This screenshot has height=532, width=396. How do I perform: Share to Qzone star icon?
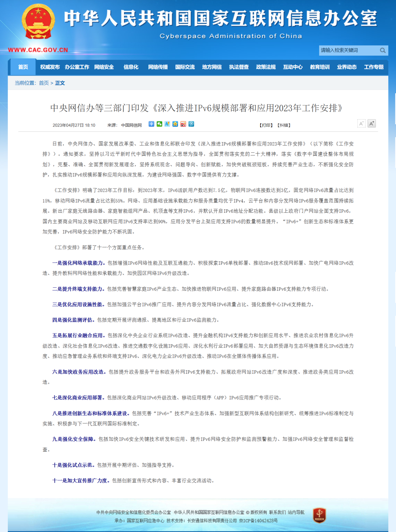[175, 124]
